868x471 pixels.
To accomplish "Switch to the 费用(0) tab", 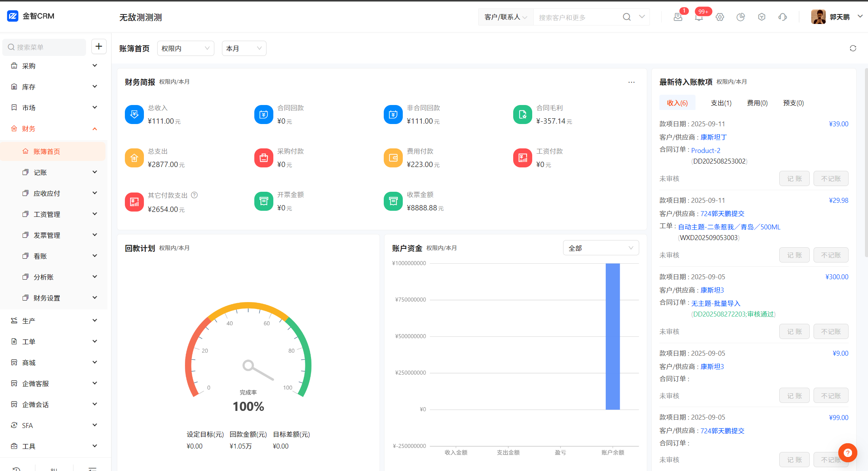I will (x=757, y=103).
